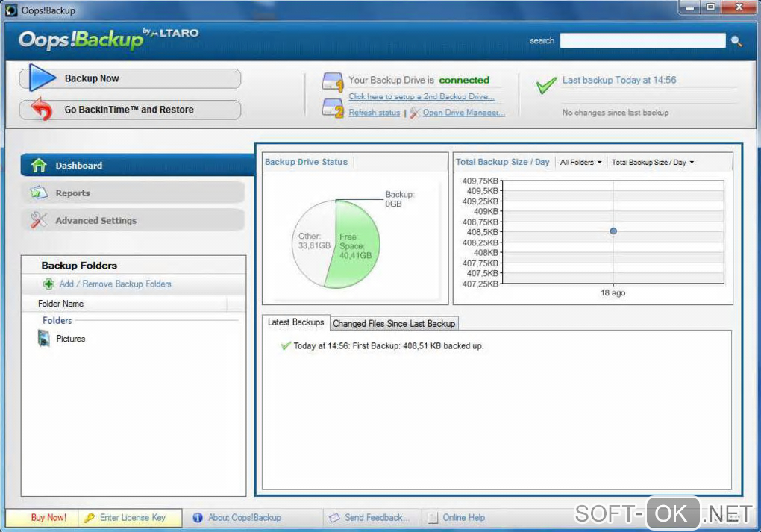Viewport: 761px width, 532px height.
Task: Click the Oops!Backup title bar app icon
Action: coord(11,10)
